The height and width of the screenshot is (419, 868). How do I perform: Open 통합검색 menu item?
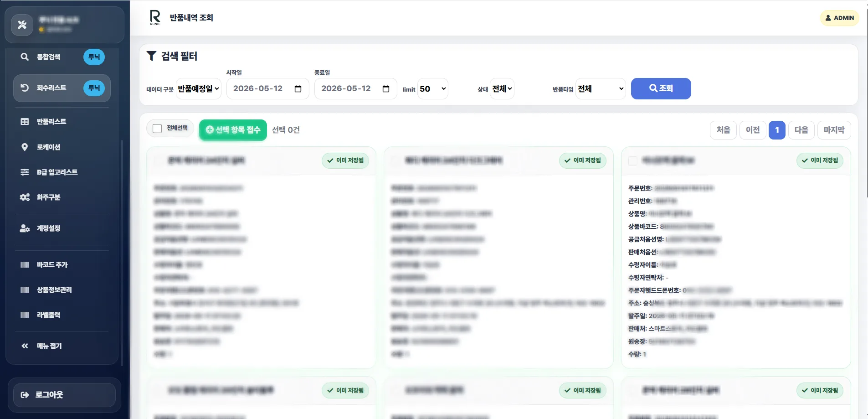[x=62, y=57]
